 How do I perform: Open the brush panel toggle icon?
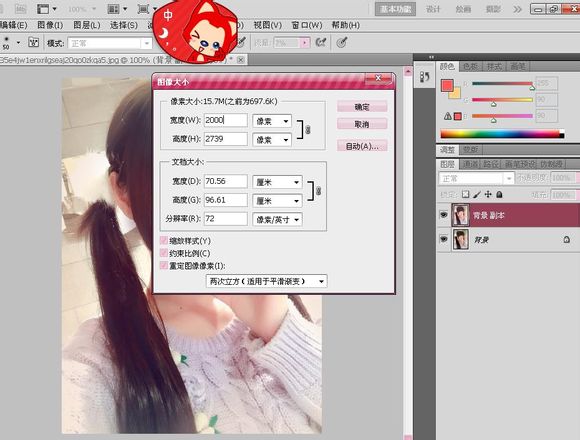click(33, 43)
